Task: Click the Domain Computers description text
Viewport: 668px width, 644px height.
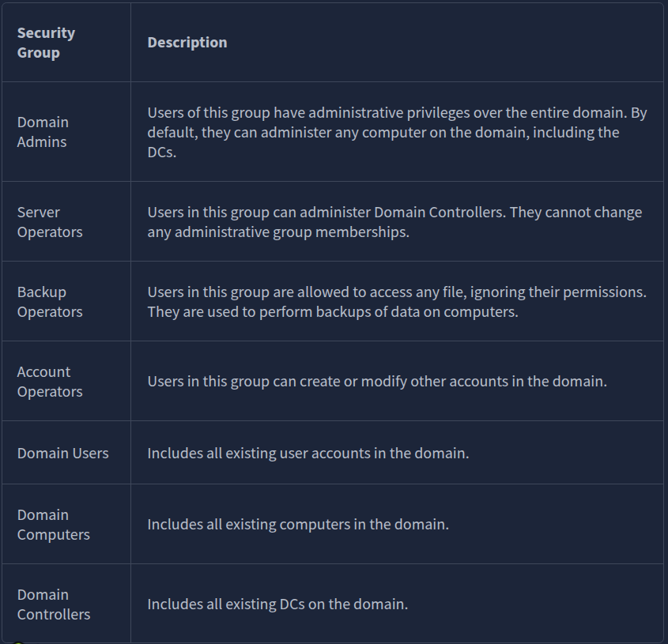Action: [298, 525]
